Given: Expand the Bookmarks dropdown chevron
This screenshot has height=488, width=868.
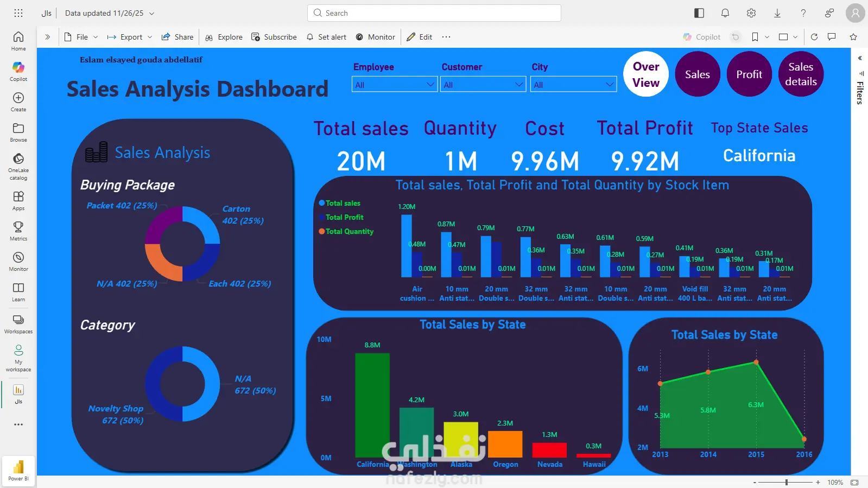Looking at the screenshot, I should [767, 37].
